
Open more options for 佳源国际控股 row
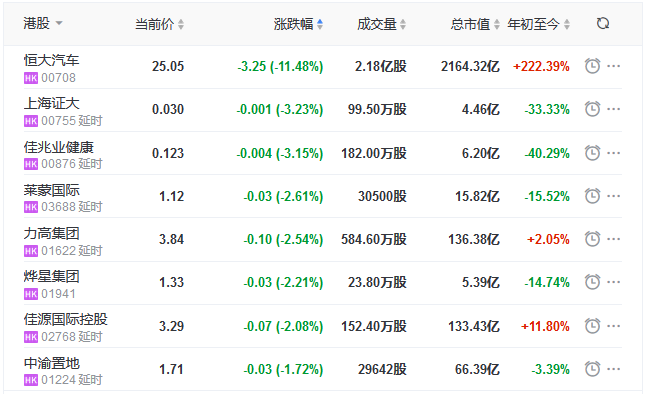pyautogui.click(x=613, y=326)
